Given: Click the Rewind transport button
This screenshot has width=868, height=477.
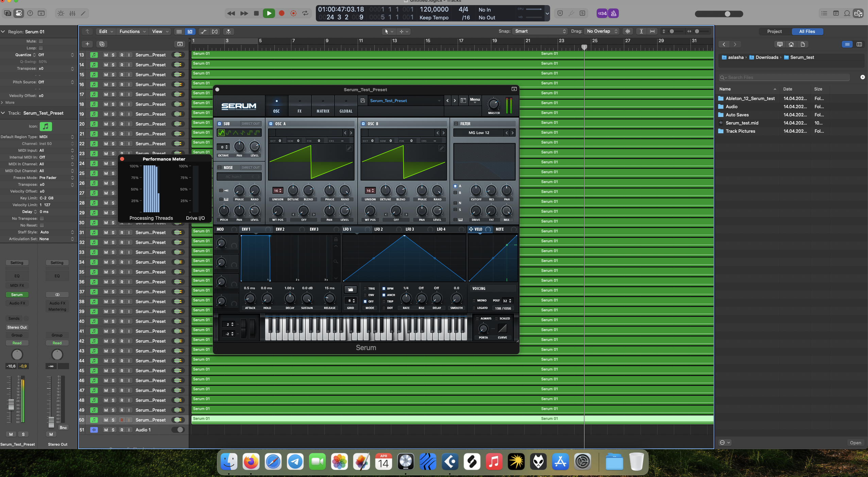Looking at the screenshot, I should pos(231,13).
